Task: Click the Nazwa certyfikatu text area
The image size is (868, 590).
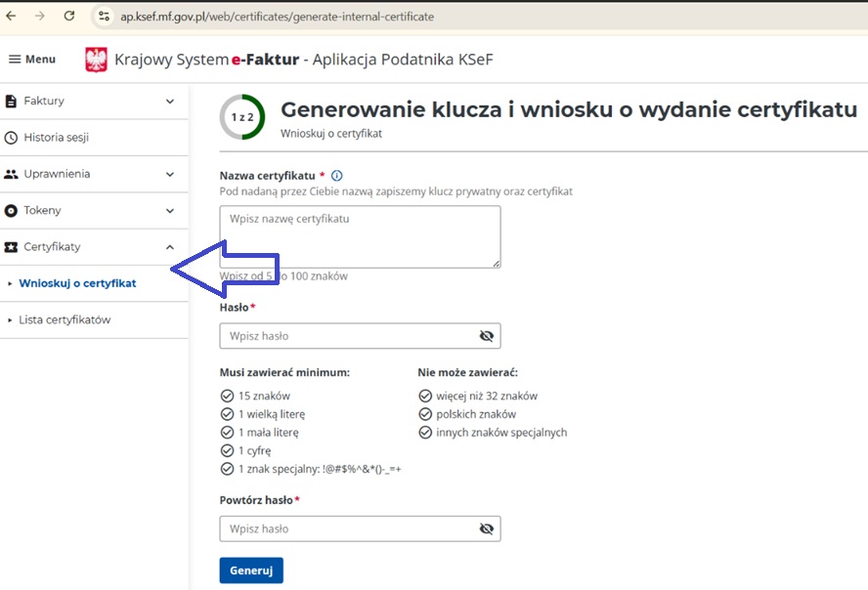Action: pyautogui.click(x=360, y=236)
